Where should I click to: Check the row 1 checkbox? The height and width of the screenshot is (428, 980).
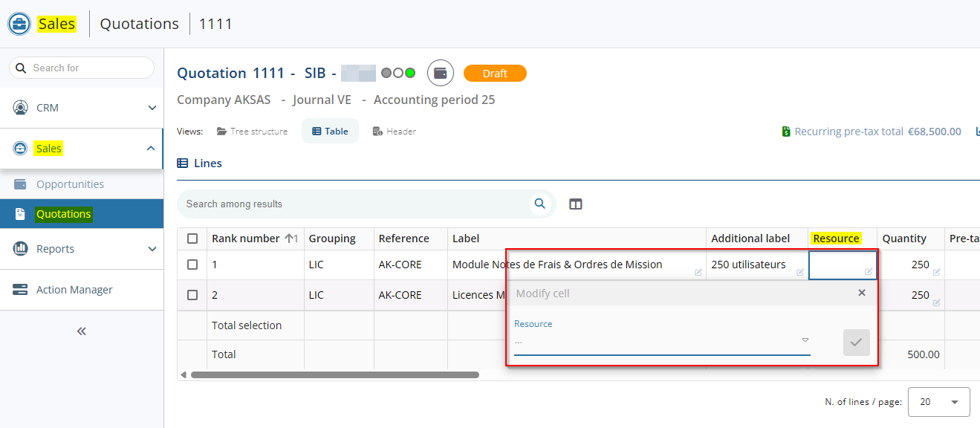coord(192,265)
